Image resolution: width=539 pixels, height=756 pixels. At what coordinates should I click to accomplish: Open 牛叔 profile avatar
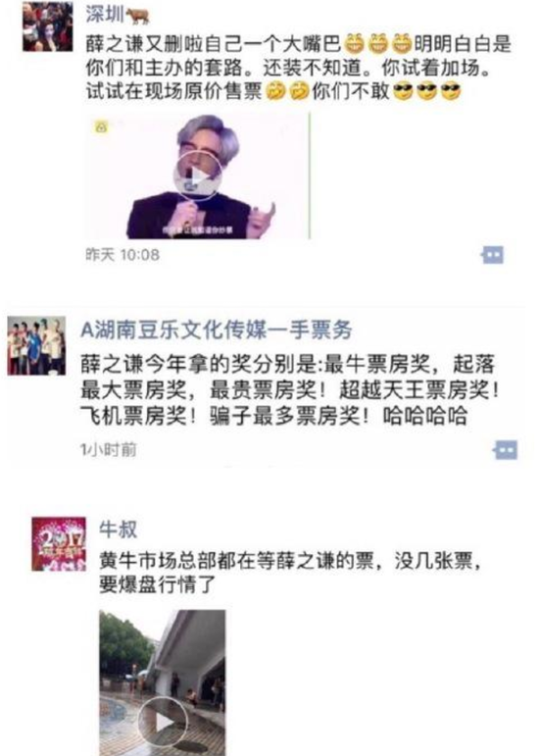click(58, 544)
